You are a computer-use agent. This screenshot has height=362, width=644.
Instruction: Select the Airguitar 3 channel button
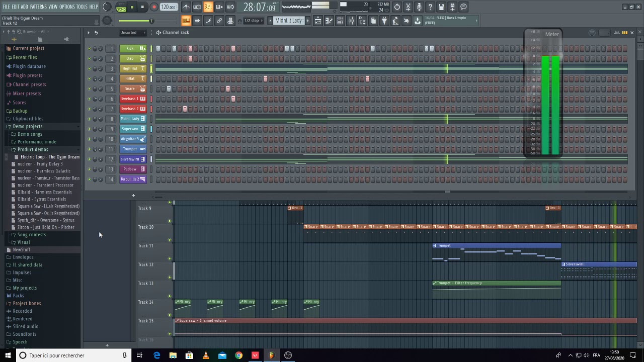133,139
